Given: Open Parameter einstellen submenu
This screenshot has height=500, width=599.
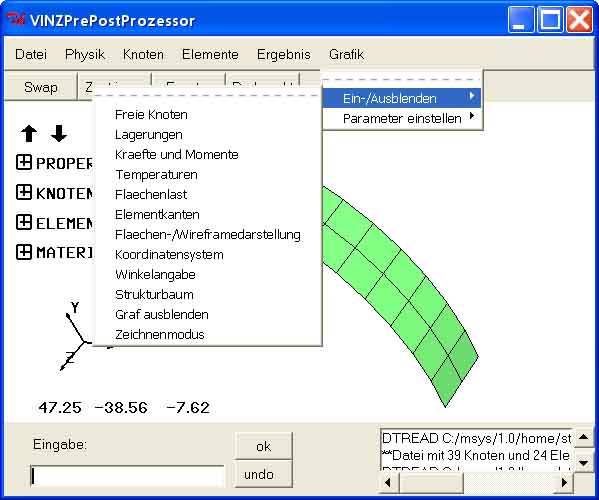Looking at the screenshot, I should click(402, 118).
